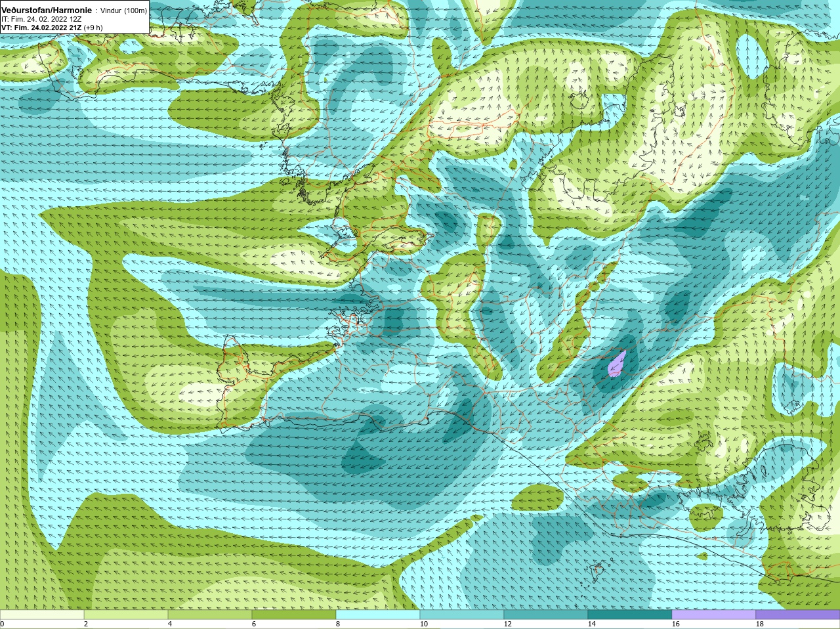
Task: Click the '14' tick label on the scale
Action: [592, 624]
